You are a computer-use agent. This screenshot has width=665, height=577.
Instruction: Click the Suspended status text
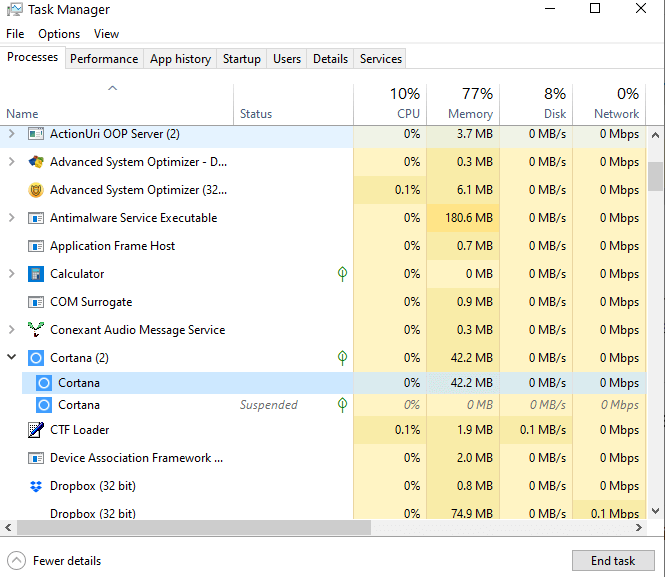pyautogui.click(x=269, y=405)
